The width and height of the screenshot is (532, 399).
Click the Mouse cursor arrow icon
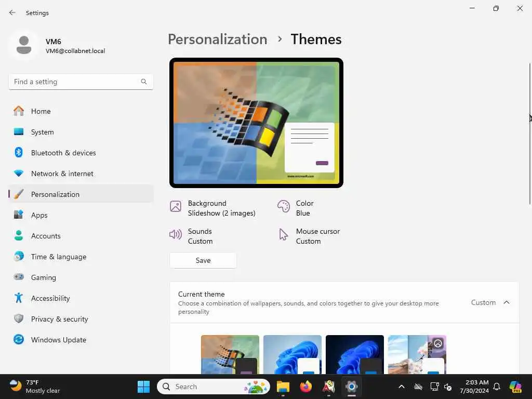coord(283,234)
